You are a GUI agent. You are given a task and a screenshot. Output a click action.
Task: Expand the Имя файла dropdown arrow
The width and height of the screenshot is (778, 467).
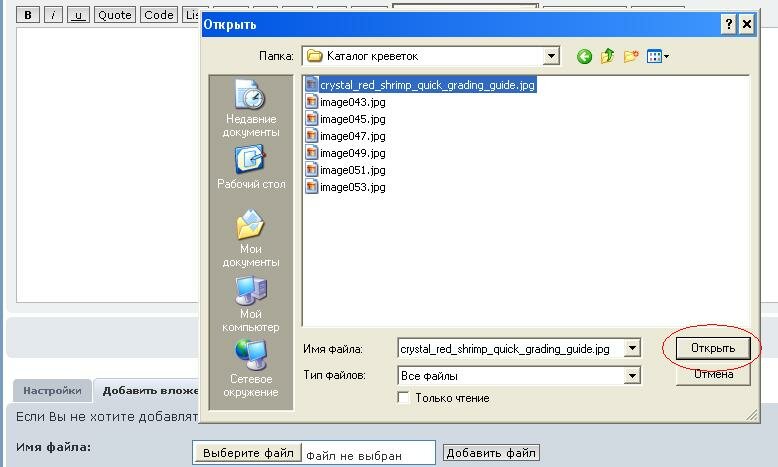click(x=631, y=349)
